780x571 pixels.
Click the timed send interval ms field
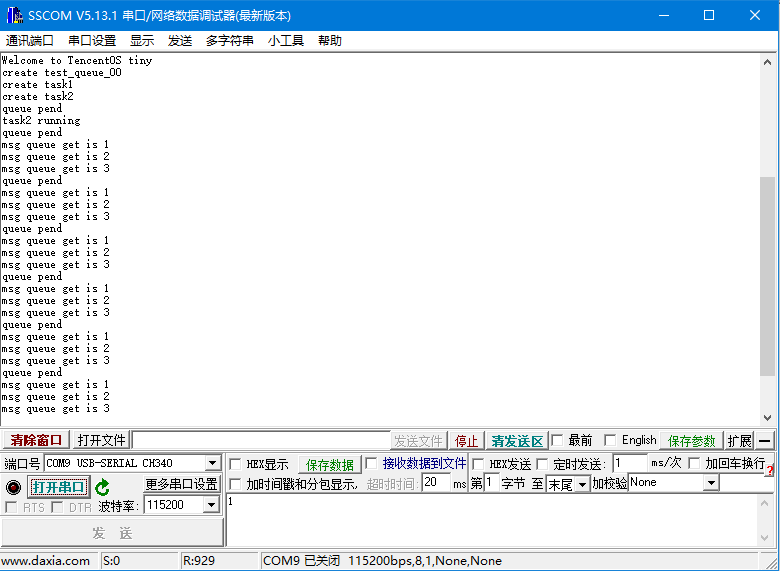pos(630,464)
